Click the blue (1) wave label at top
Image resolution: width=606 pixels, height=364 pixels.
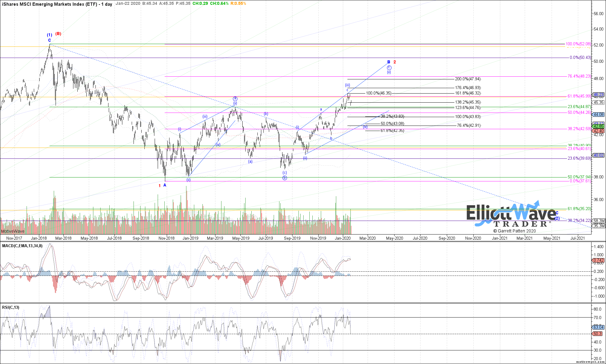[x=49, y=35]
